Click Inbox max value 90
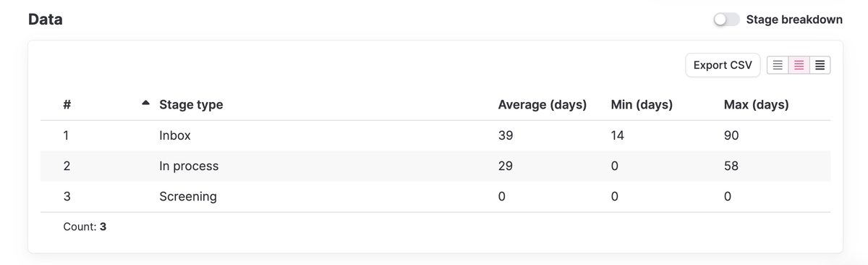This screenshot has height=265, width=868. point(731,135)
